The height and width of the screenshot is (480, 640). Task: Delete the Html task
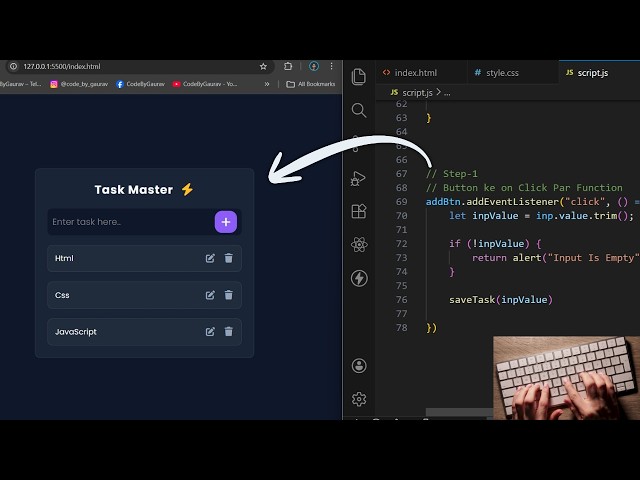[229, 258]
